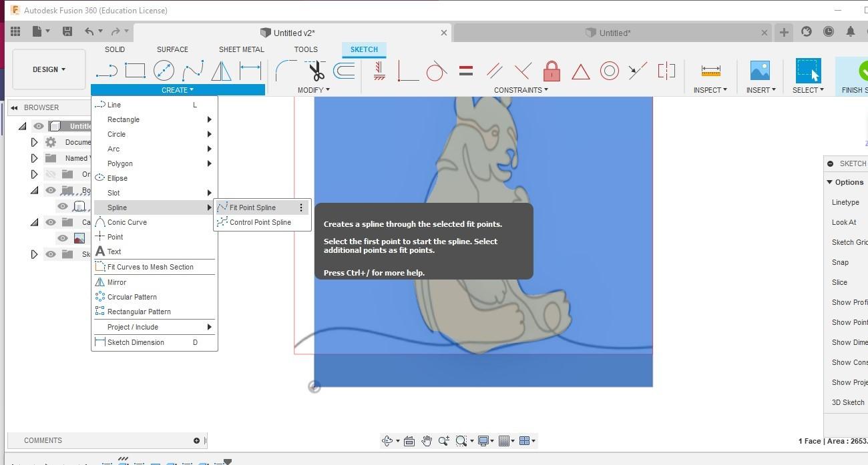Image resolution: width=868 pixels, height=465 pixels.
Task: Click the Save icon
Action: [67, 31]
